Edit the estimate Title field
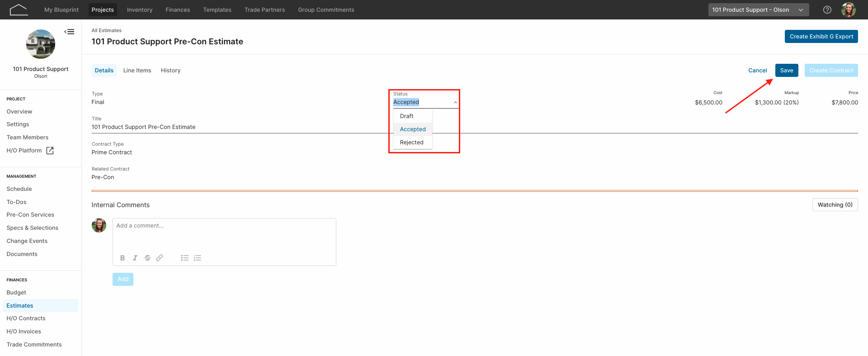The height and width of the screenshot is (356, 868). 475,127
